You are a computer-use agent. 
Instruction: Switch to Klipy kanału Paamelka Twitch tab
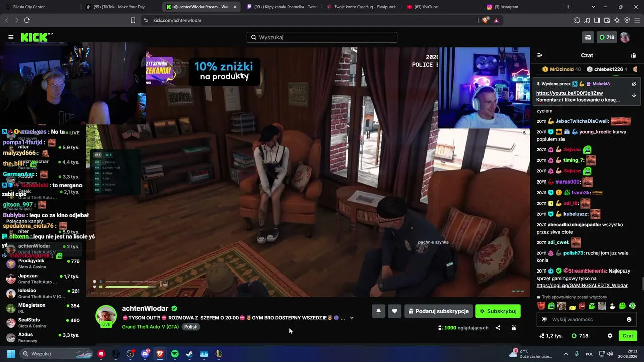pos(282,7)
